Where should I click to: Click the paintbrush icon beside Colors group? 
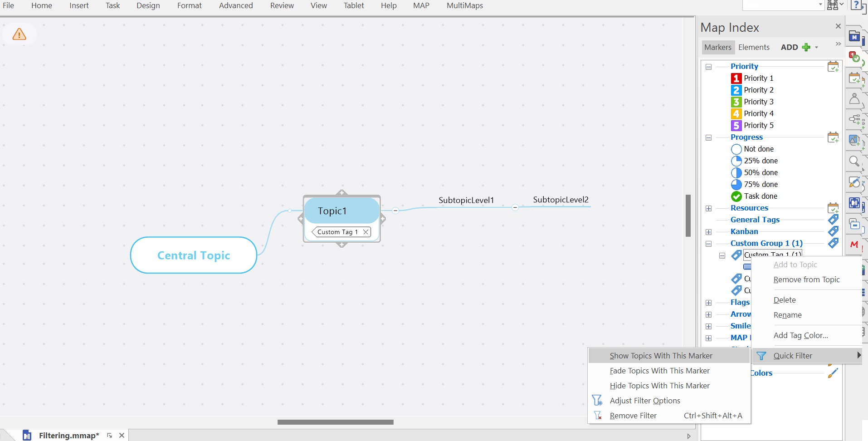click(833, 373)
